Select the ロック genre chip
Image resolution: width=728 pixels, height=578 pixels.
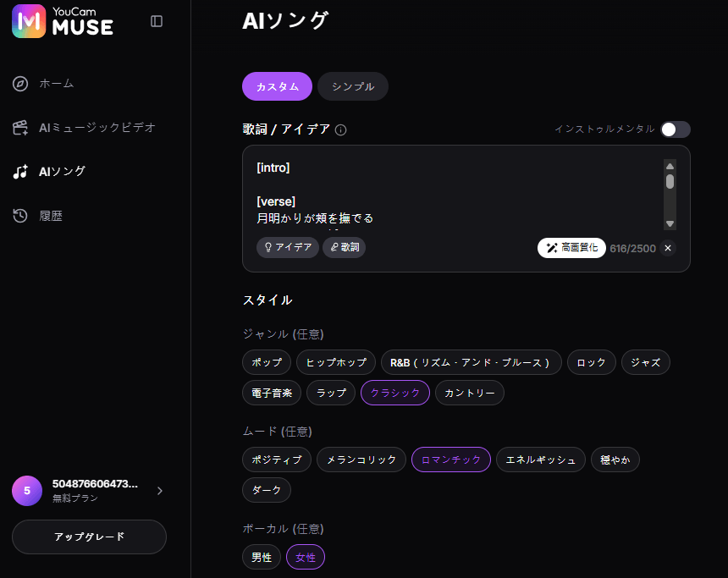591,362
